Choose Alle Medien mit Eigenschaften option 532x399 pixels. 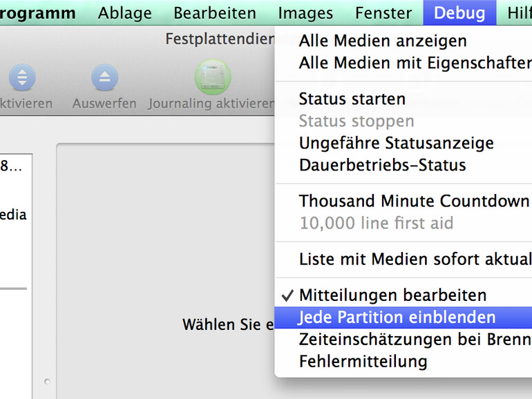[415, 64]
